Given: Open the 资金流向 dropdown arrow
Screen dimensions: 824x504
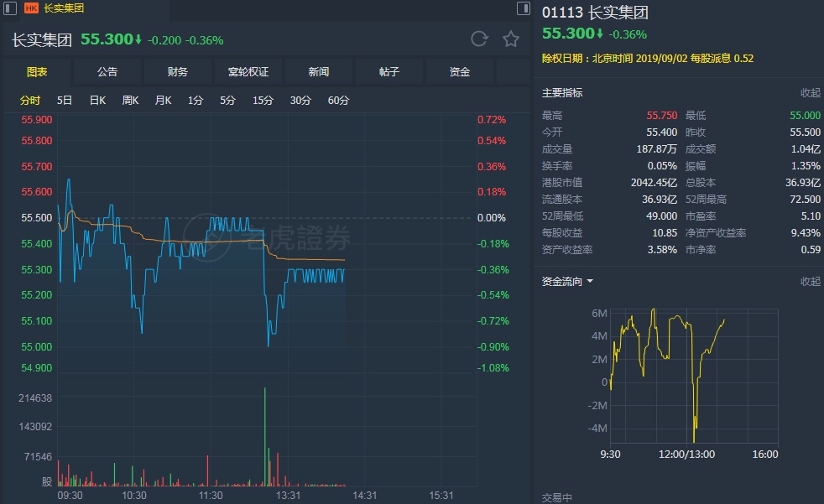Looking at the screenshot, I should (590, 282).
